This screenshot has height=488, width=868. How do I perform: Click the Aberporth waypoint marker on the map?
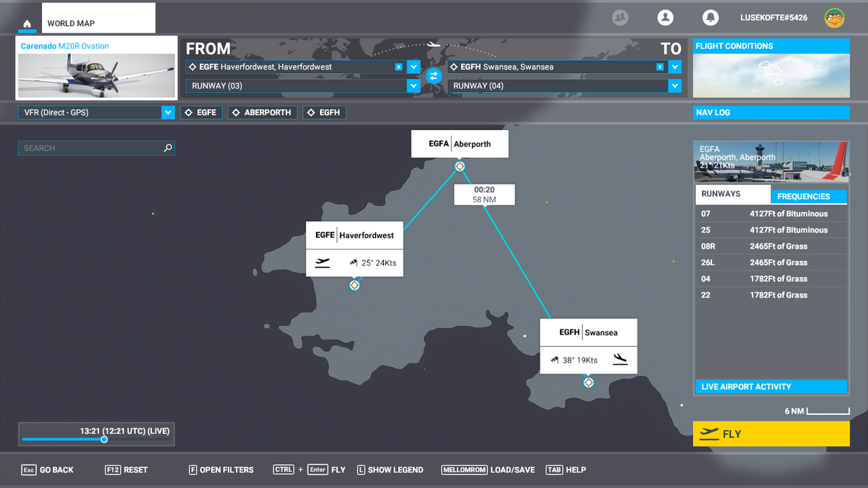(x=460, y=166)
